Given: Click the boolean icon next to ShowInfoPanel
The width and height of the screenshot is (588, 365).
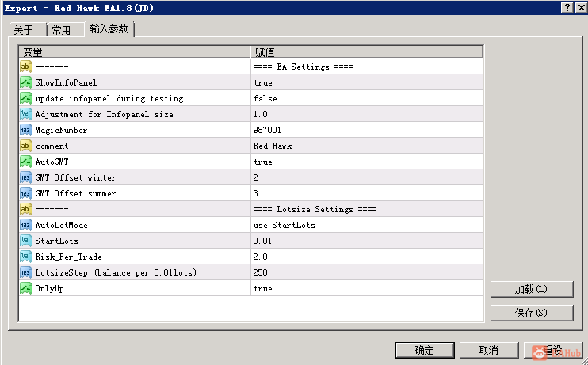Looking at the screenshot, I should [x=26, y=82].
